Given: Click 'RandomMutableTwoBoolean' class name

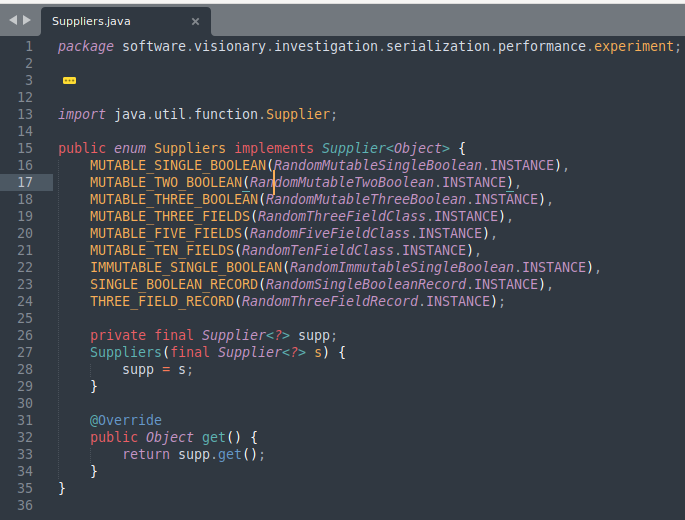Looking at the screenshot, I should tap(342, 182).
